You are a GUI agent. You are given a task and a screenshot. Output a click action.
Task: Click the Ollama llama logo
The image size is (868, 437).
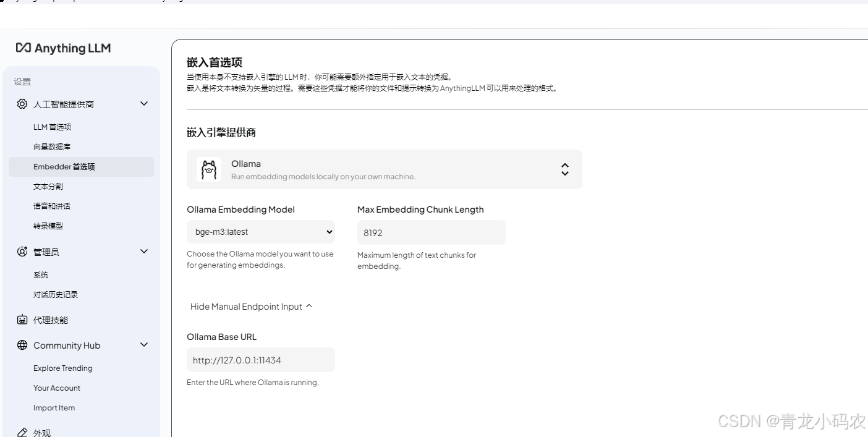[x=209, y=169]
